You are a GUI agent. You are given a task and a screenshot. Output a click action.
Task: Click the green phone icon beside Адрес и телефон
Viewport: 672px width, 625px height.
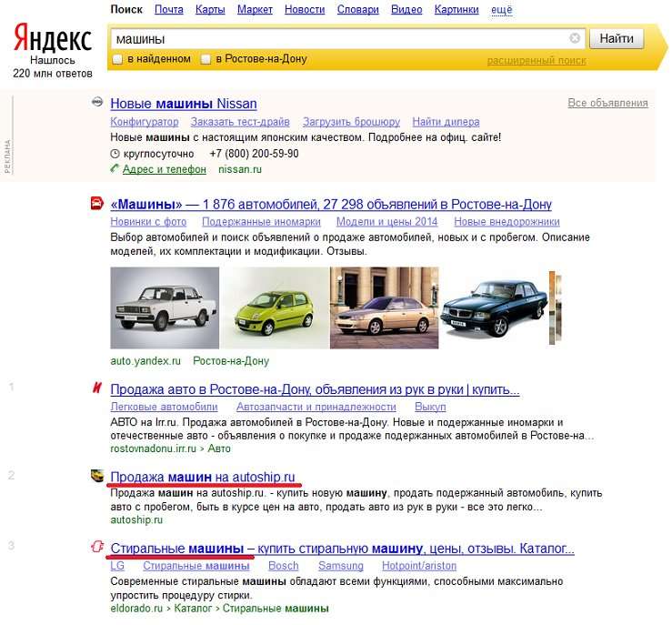[115, 168]
